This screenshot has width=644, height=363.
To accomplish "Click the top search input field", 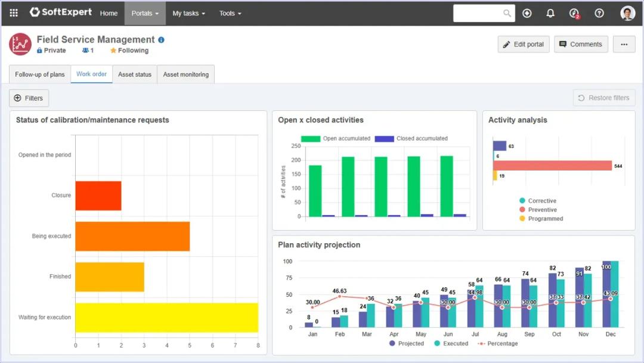I will pyautogui.click(x=479, y=13).
